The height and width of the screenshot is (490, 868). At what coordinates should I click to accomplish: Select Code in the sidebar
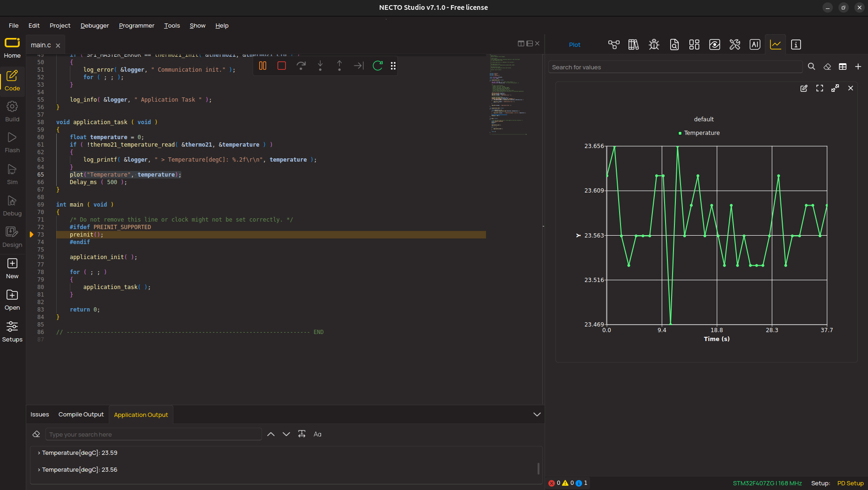click(12, 81)
